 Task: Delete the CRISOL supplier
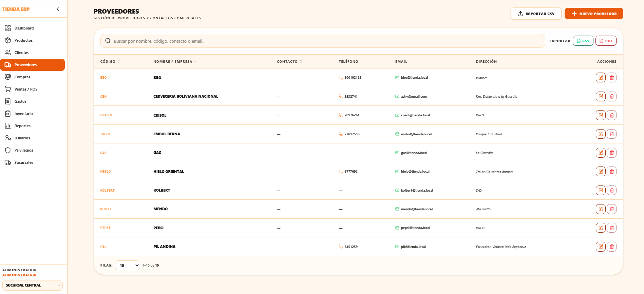[x=611, y=115]
